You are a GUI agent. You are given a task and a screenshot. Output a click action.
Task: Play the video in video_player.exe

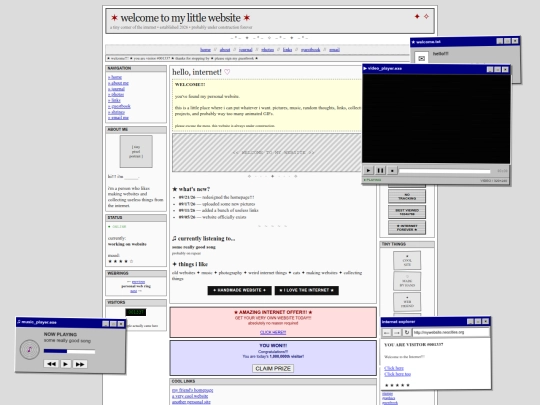click(368, 170)
